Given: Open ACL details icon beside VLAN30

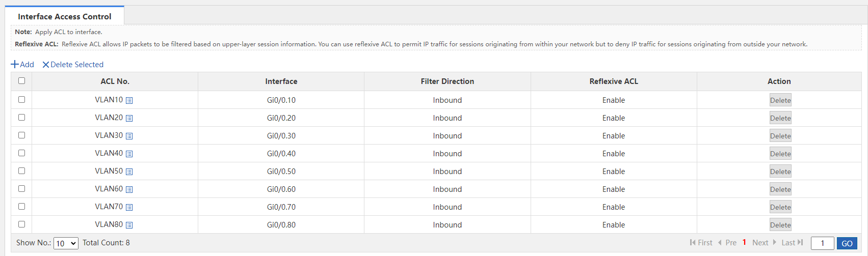Looking at the screenshot, I should pyautogui.click(x=129, y=136).
